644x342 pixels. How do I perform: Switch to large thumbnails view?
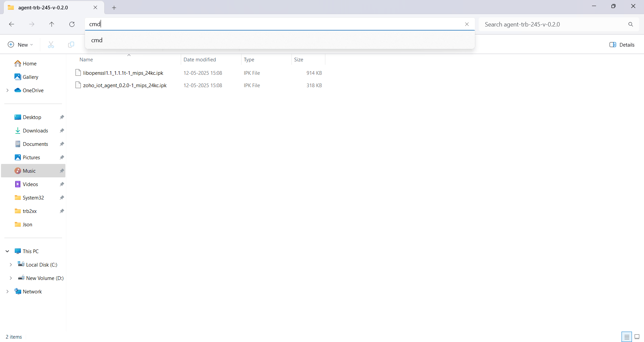tap(637, 337)
